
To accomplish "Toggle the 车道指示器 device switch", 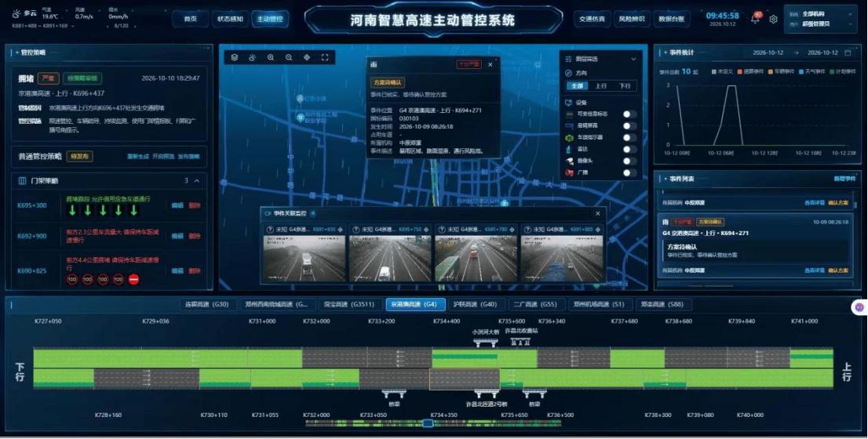I will point(629,137).
